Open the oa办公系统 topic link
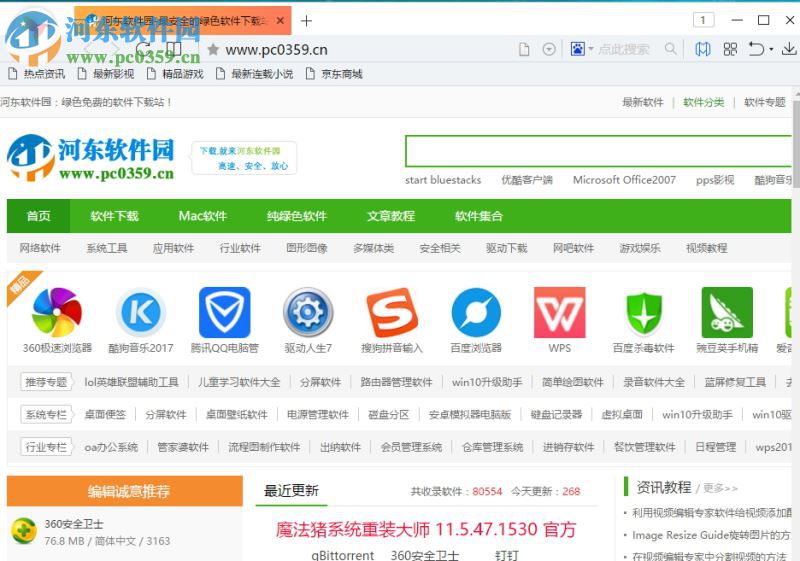The image size is (800, 561). pyautogui.click(x=111, y=447)
